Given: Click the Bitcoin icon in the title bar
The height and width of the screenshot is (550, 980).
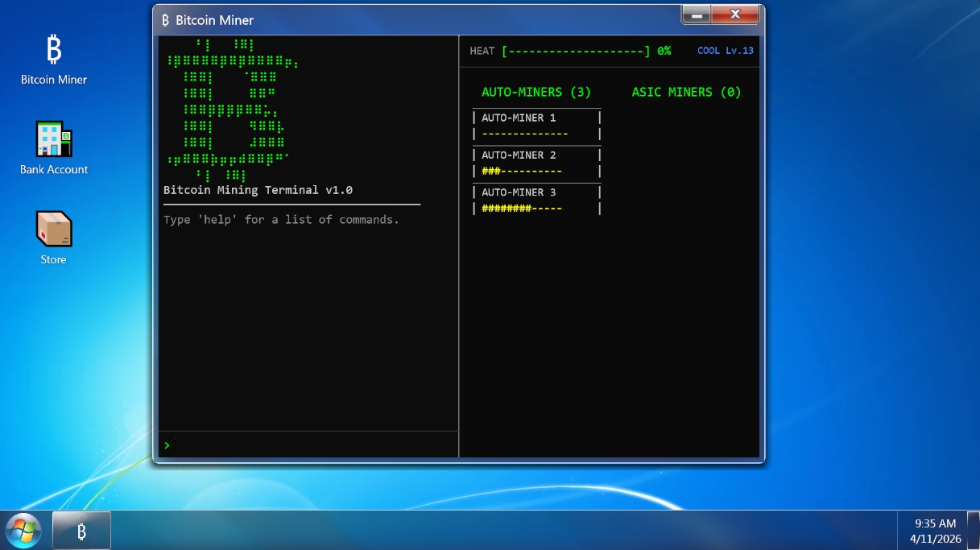Looking at the screenshot, I should coord(165,20).
